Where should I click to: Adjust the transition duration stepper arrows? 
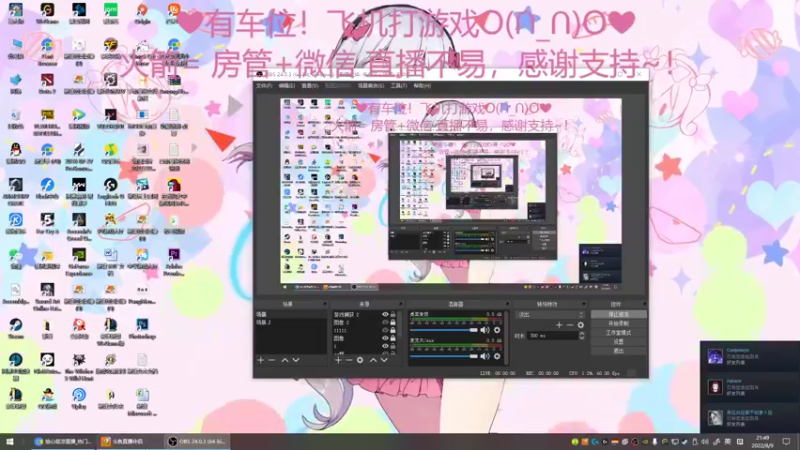click(582, 335)
